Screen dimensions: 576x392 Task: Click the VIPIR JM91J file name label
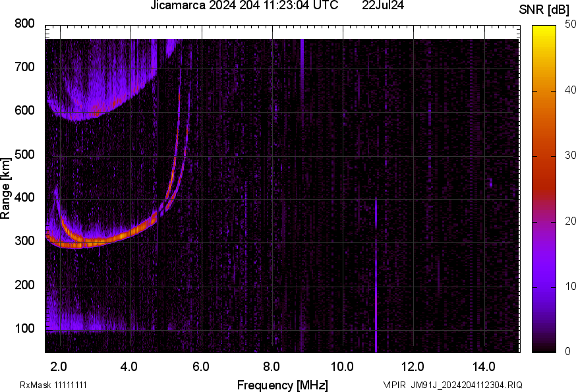[452, 385]
